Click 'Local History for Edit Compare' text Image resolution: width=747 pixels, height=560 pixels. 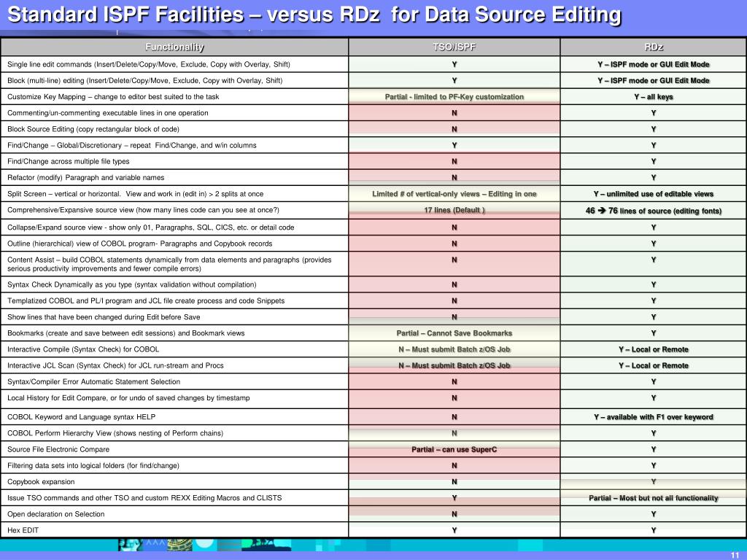point(128,398)
